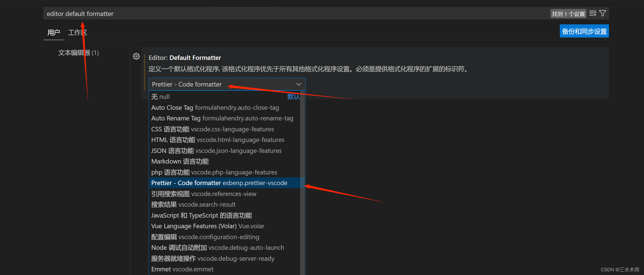Click the 备份和同步设置 button
Viewport: 644px width, 275px height.
[584, 31]
